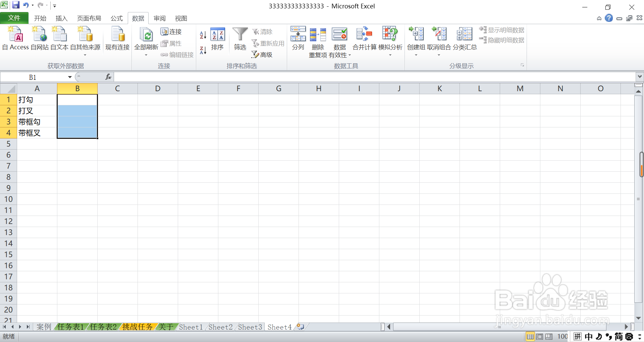Image resolution: width=644 pixels, height=342 pixels.
Task: Minimize the ribbon with caret icon
Action: tap(599, 18)
